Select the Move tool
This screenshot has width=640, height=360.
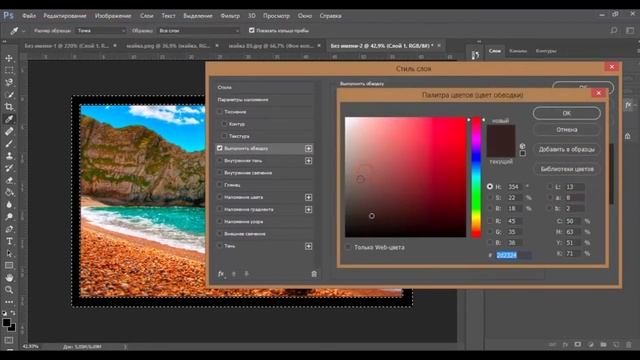point(9,58)
